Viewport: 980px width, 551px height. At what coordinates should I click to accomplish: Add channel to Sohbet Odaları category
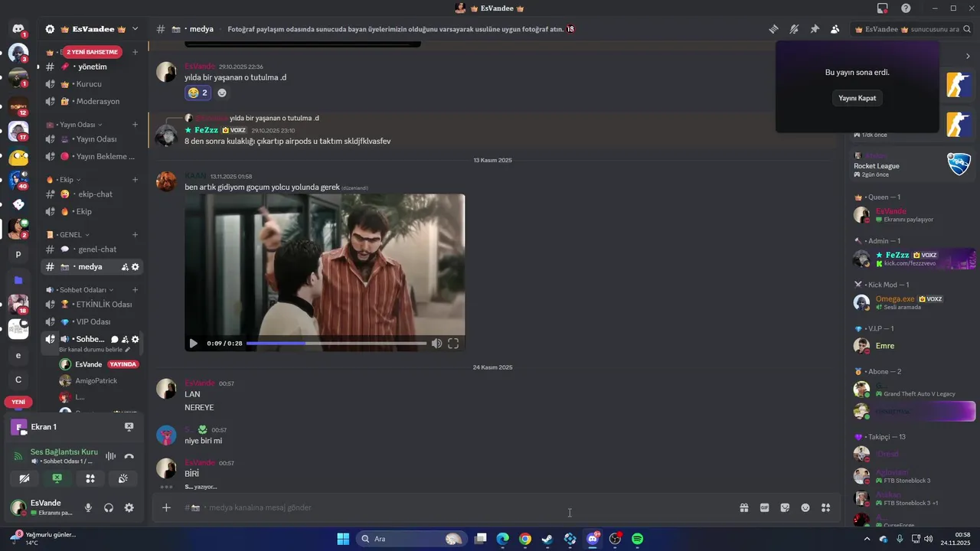tap(136, 290)
